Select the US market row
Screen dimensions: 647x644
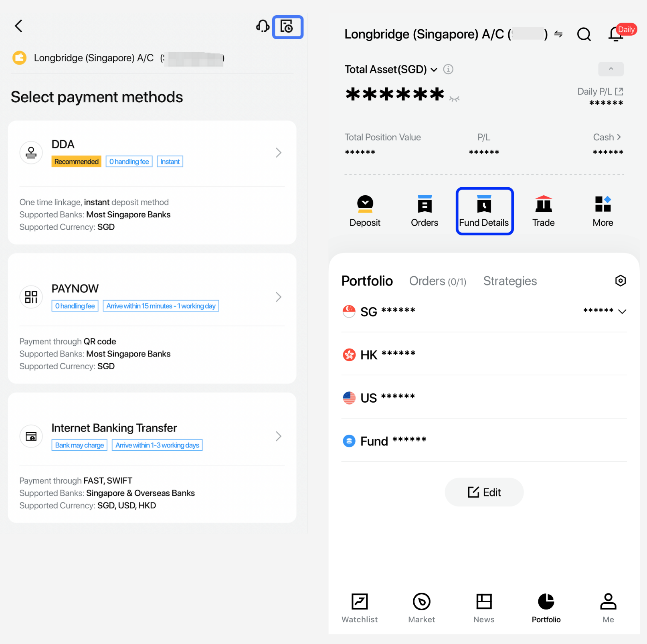click(x=484, y=397)
